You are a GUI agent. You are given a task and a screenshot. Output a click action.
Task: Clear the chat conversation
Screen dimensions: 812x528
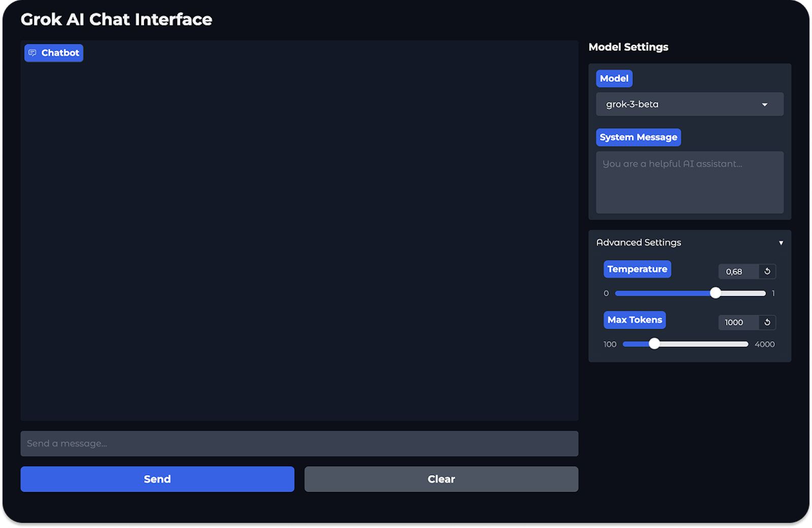tap(441, 479)
